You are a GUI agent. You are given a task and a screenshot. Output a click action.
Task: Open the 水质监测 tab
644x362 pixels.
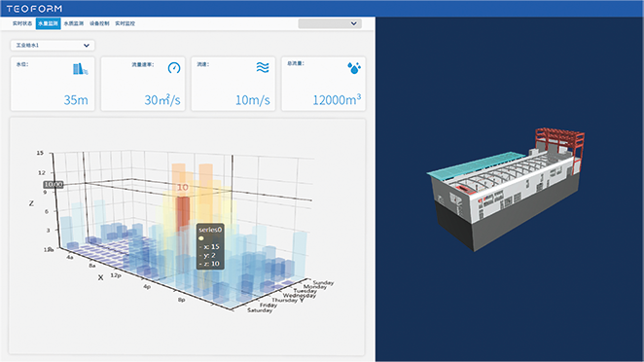[74, 23]
